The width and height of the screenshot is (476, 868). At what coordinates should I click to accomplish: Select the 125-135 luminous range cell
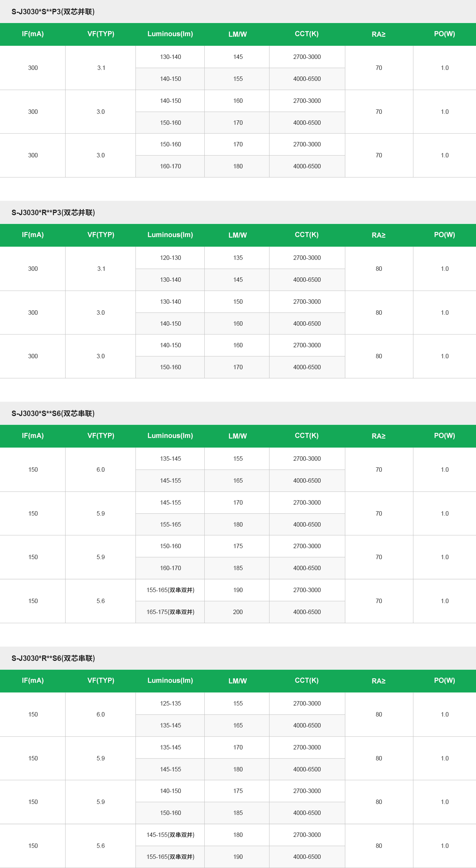170,703
